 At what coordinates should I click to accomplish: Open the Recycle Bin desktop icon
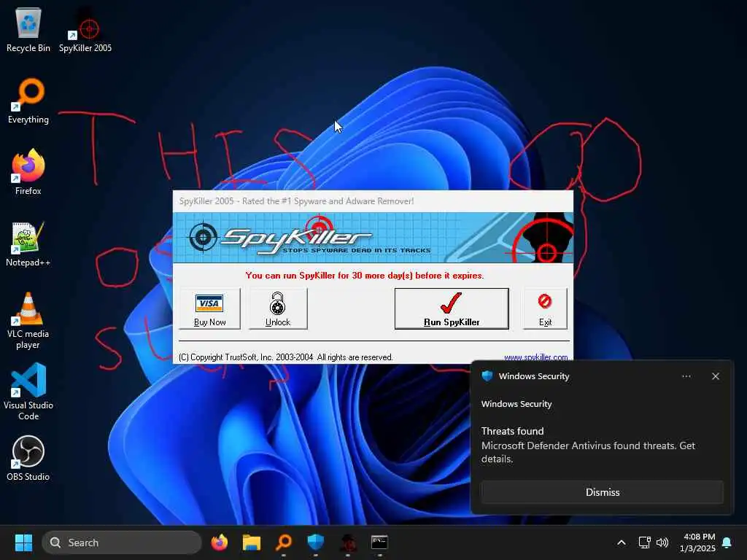28,29
